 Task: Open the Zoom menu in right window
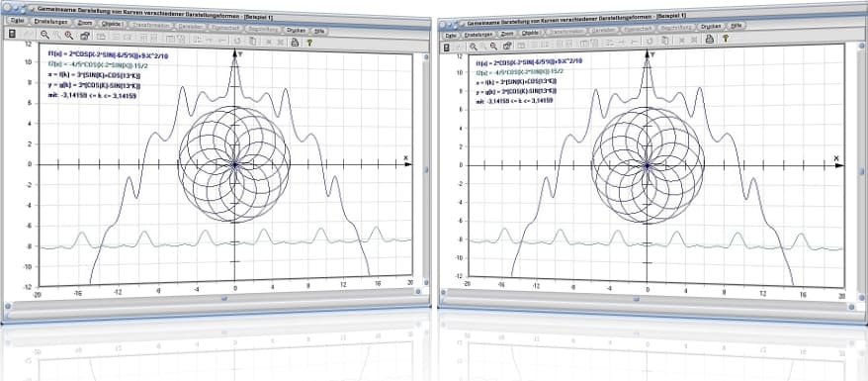coord(507,34)
